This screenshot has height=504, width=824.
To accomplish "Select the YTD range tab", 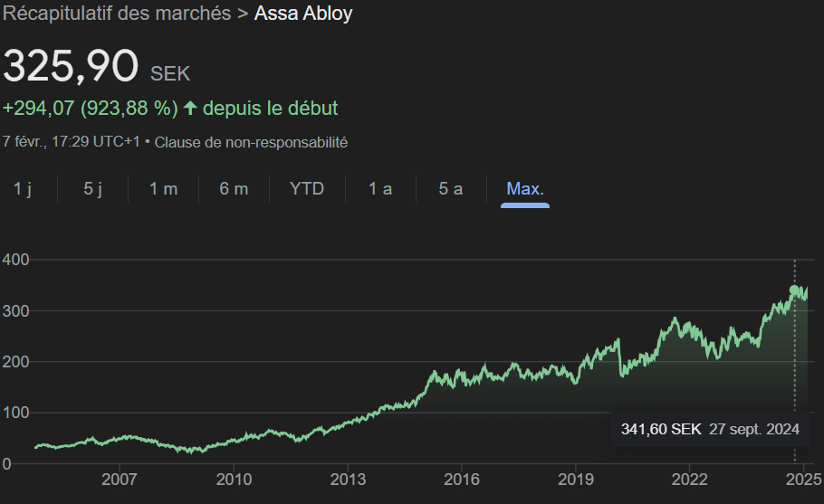I will point(307,189).
